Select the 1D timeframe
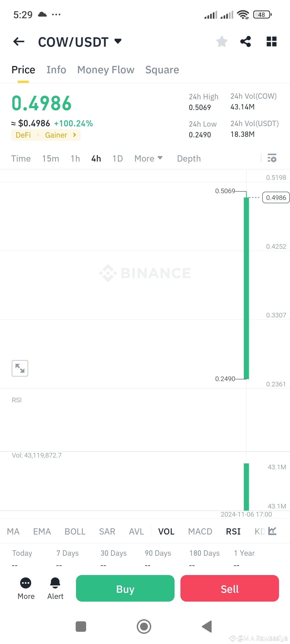 pyautogui.click(x=117, y=158)
